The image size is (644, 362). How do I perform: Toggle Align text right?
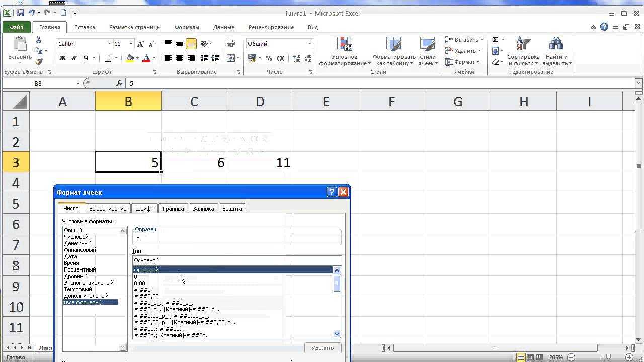click(191, 58)
